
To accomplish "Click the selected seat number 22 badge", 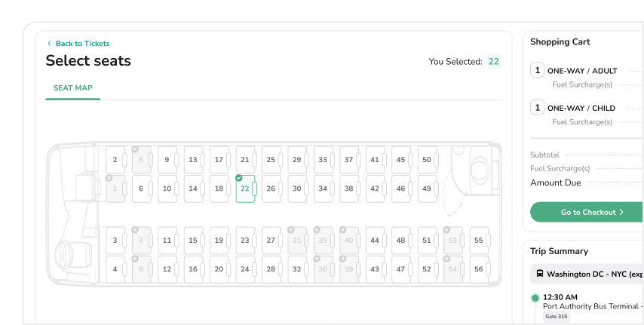I will point(493,62).
